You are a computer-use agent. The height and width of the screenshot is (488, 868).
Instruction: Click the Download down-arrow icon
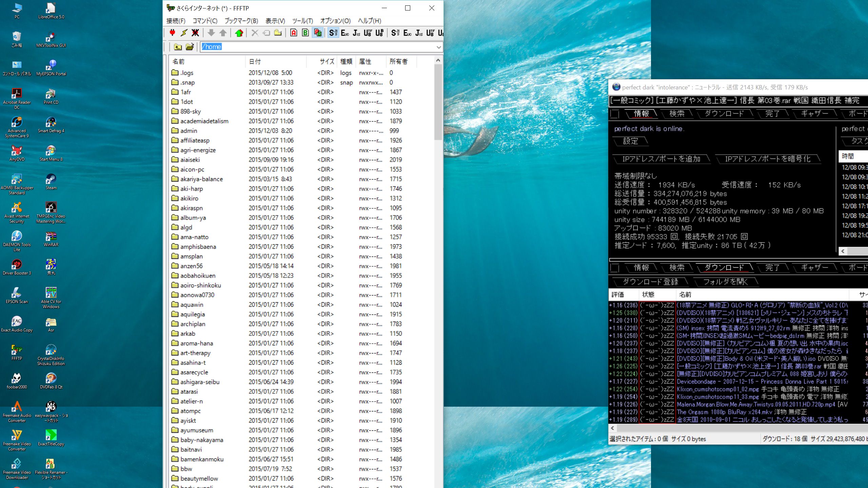coord(211,33)
